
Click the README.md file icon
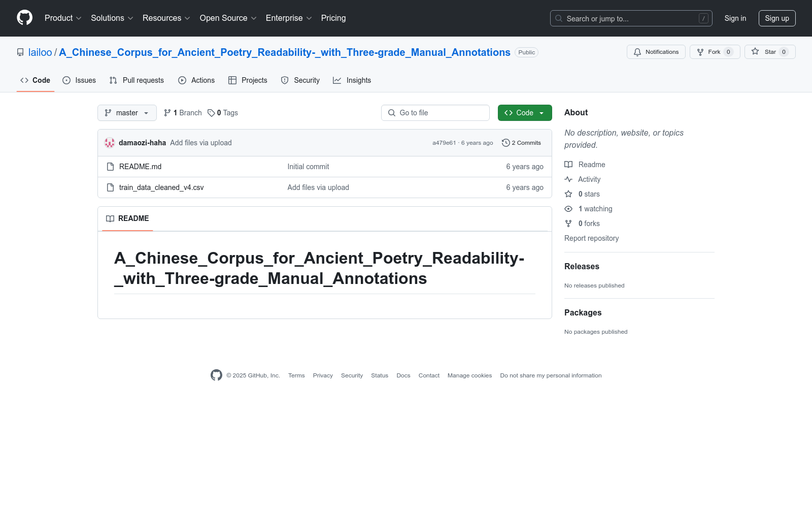(110, 167)
